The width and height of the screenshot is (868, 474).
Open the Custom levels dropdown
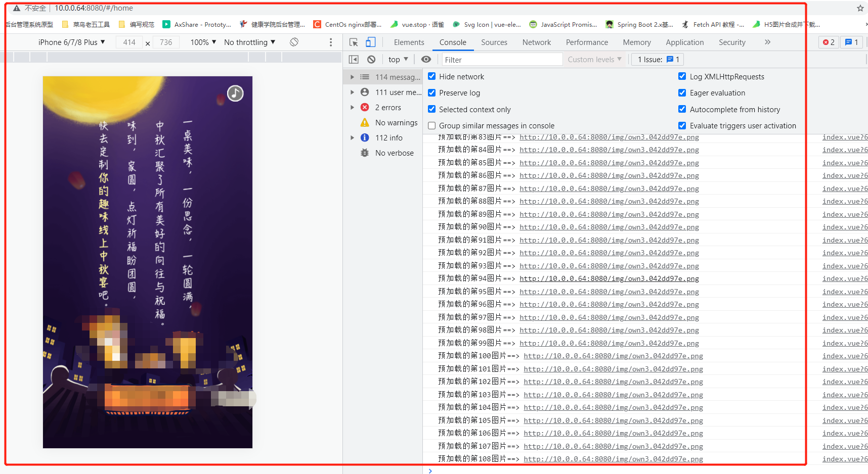click(594, 59)
